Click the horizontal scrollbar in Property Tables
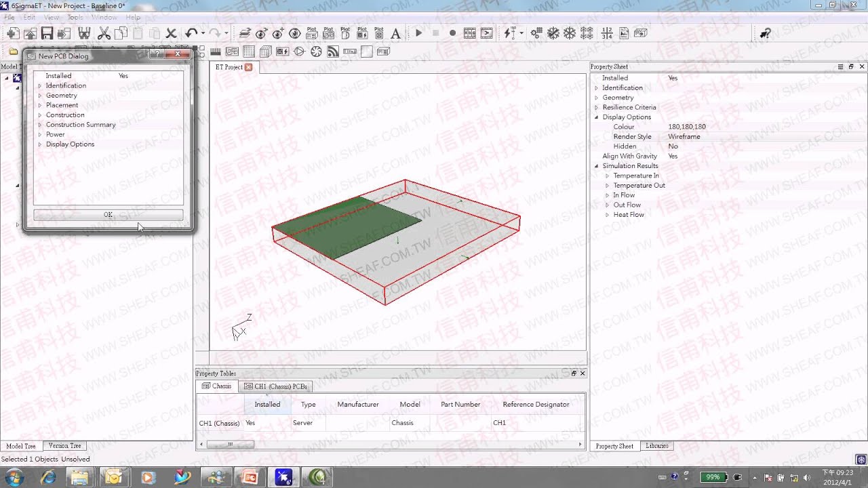868x488 pixels. pos(230,445)
